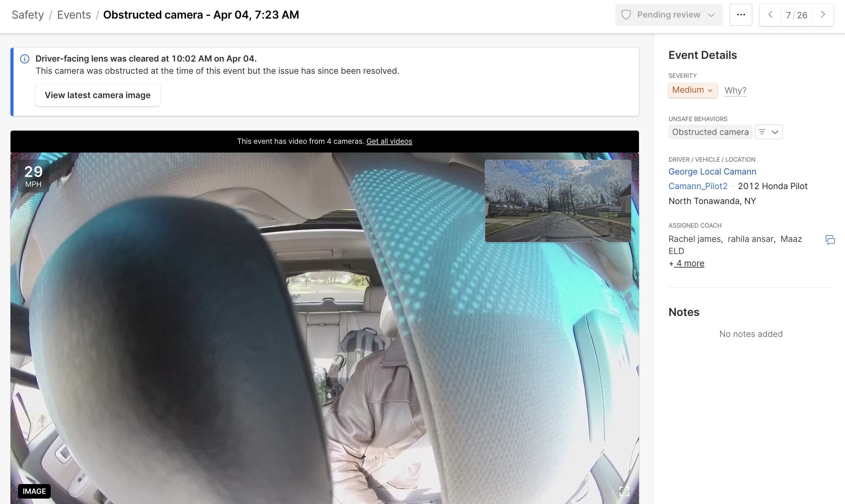This screenshot has width=845, height=504.
Task: Click Why? severity explanation
Action: (735, 91)
